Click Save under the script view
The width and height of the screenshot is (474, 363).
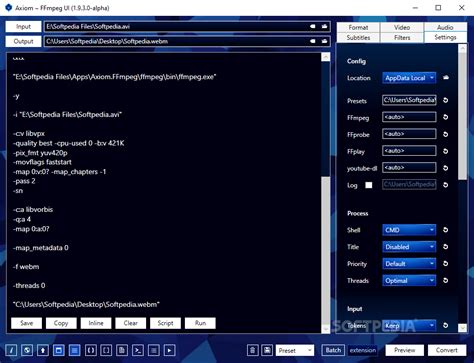click(26, 323)
